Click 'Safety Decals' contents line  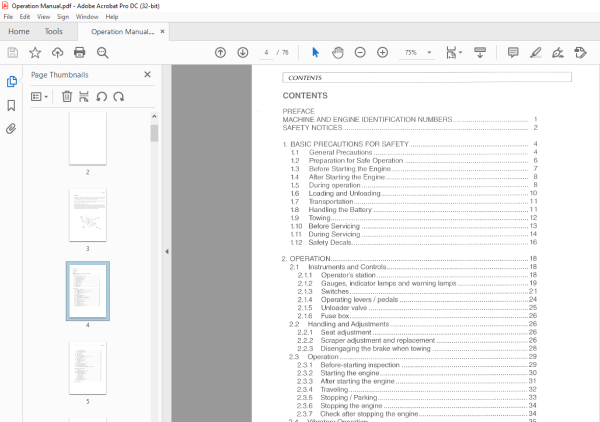(329, 242)
